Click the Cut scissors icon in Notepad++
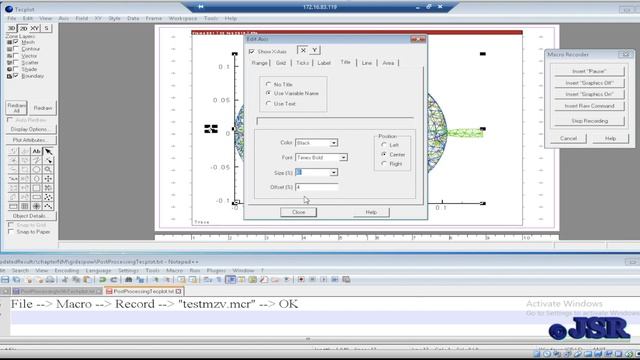This screenshot has width=640, height=360. point(65,280)
